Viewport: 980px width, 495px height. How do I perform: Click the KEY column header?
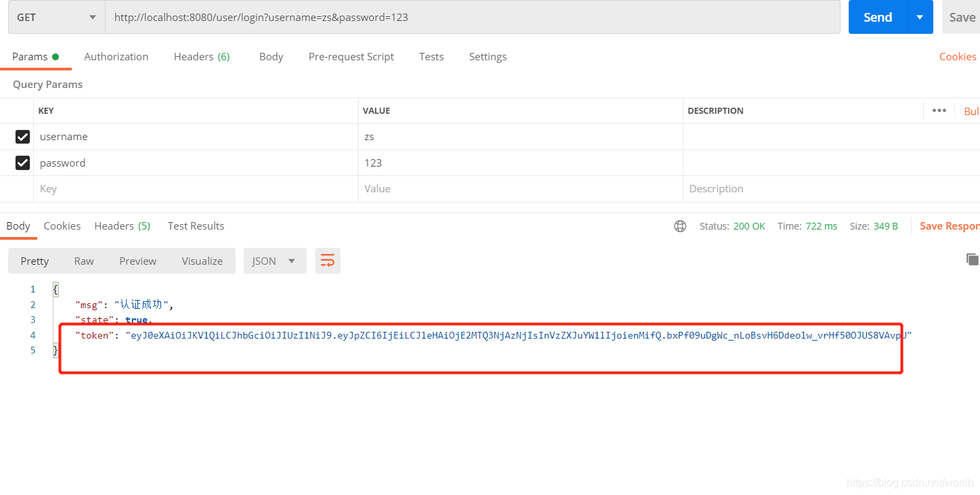pyautogui.click(x=46, y=110)
